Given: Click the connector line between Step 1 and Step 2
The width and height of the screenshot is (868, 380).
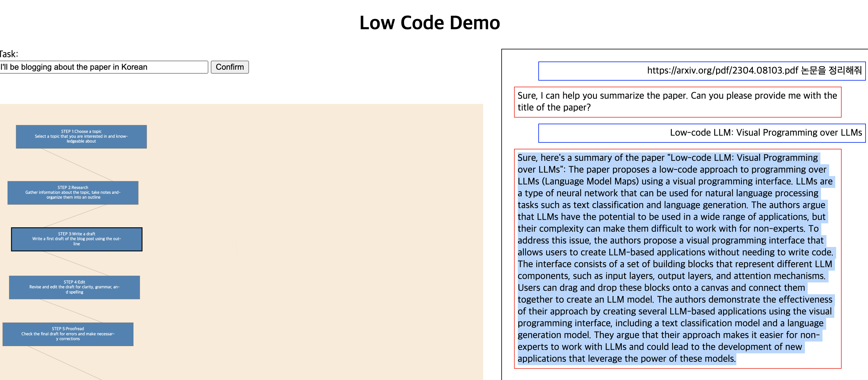Looking at the screenshot, I should (x=77, y=165).
